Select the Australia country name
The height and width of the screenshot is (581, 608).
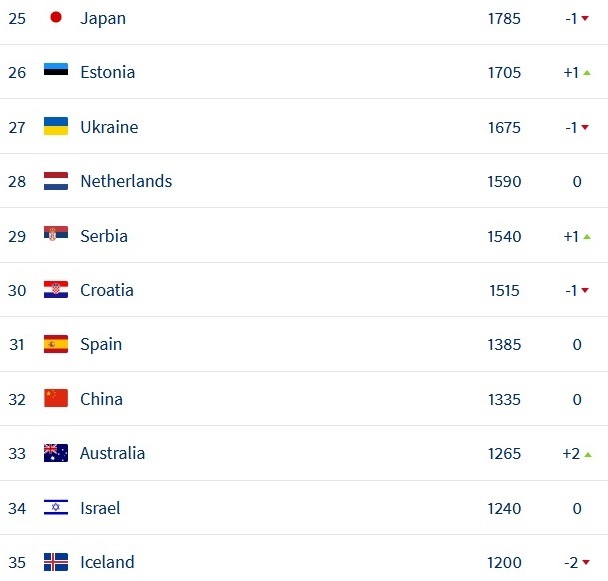112,453
